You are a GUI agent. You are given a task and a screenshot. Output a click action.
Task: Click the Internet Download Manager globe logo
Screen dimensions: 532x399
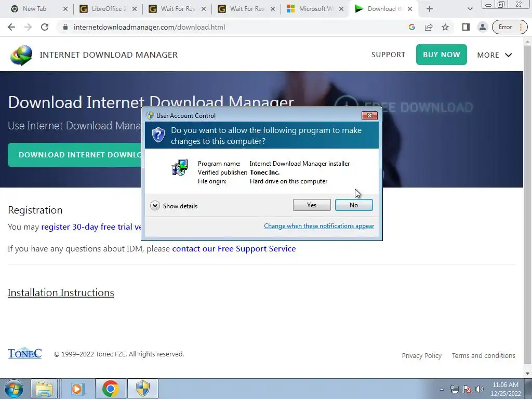click(x=21, y=55)
